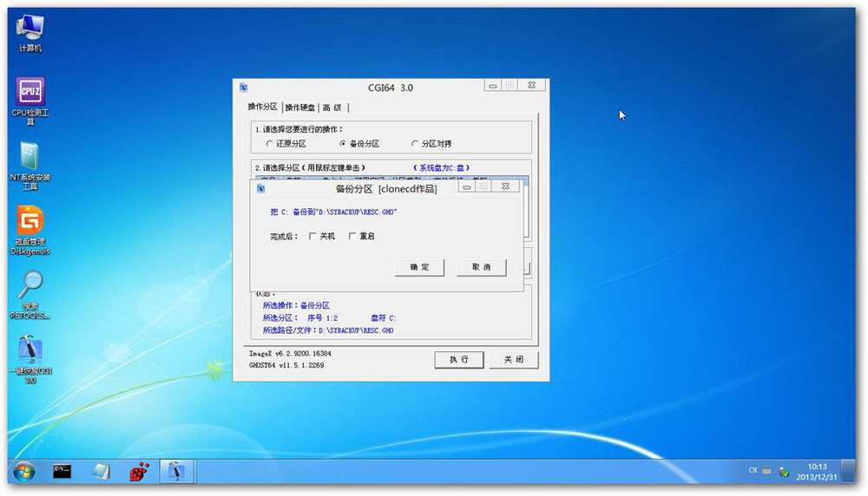Viewport: 868px width, 496px height.
Task: Close the CGI64 3.0 window
Action: pyautogui.click(x=531, y=85)
